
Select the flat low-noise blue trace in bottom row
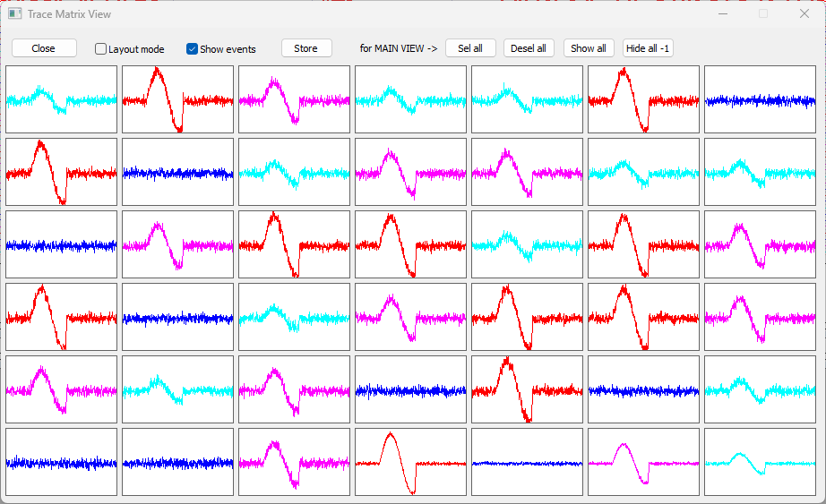tap(527, 462)
